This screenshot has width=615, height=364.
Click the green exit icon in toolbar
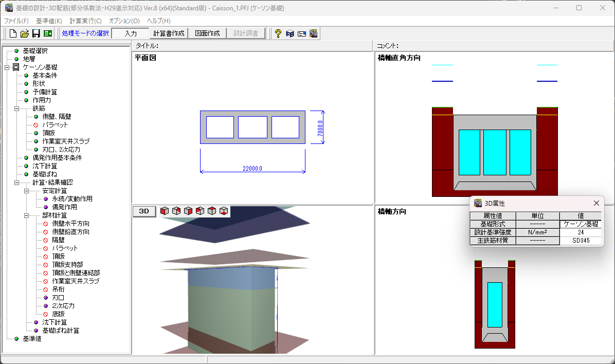[48, 33]
